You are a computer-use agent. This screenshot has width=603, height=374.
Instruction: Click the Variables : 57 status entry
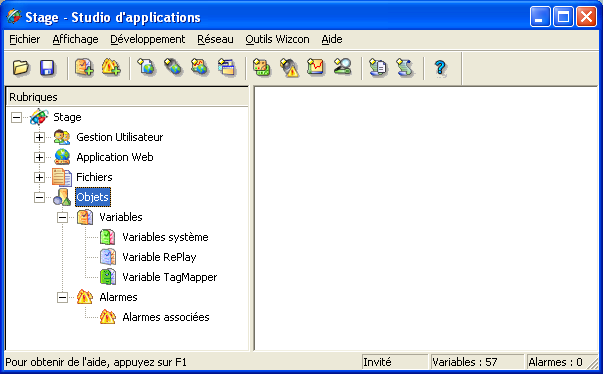click(x=477, y=362)
